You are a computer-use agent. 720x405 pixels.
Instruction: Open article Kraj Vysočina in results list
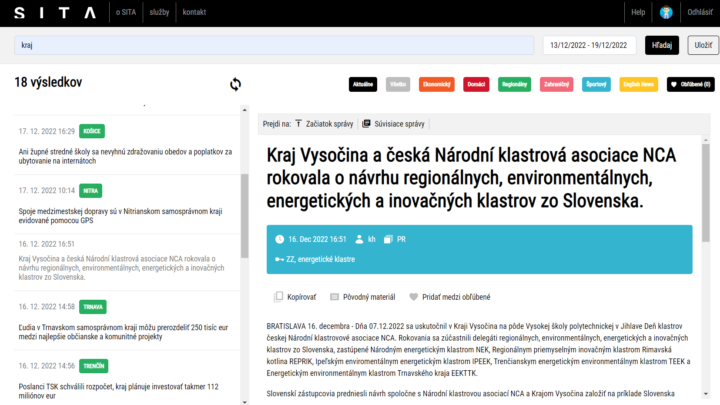122,268
